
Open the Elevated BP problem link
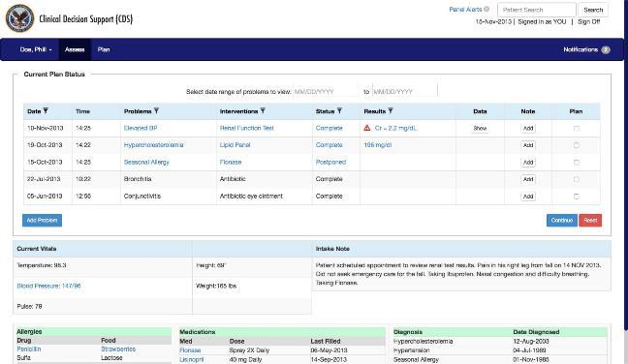(x=141, y=128)
